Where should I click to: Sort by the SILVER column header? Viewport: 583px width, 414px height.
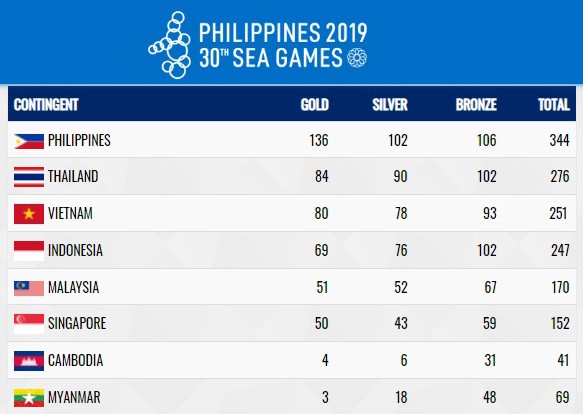point(390,105)
